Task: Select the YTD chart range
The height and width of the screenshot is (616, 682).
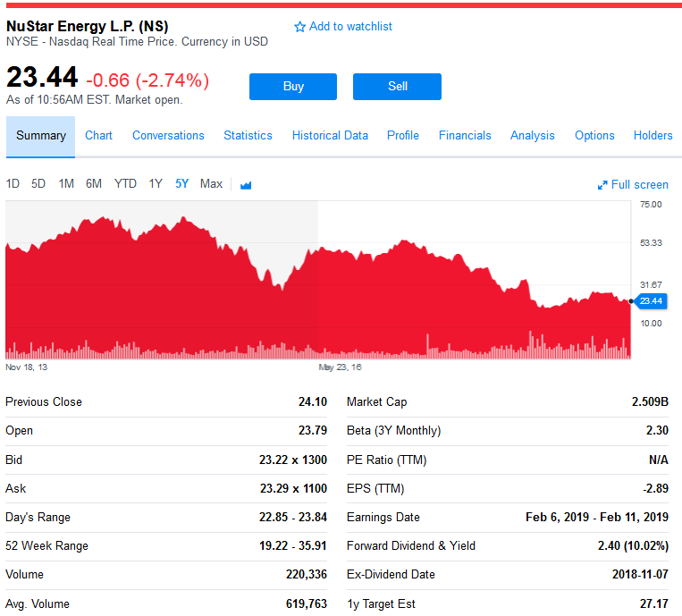Action: tap(125, 184)
